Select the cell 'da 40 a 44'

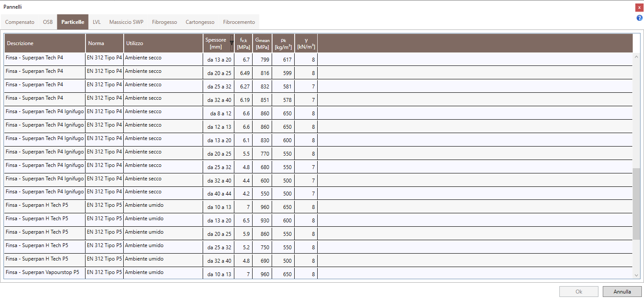pos(219,194)
